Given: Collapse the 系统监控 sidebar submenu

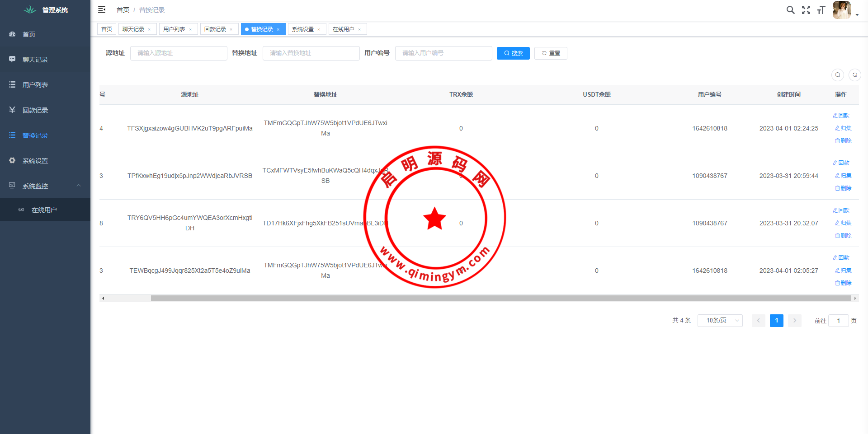Looking at the screenshot, I should point(45,186).
